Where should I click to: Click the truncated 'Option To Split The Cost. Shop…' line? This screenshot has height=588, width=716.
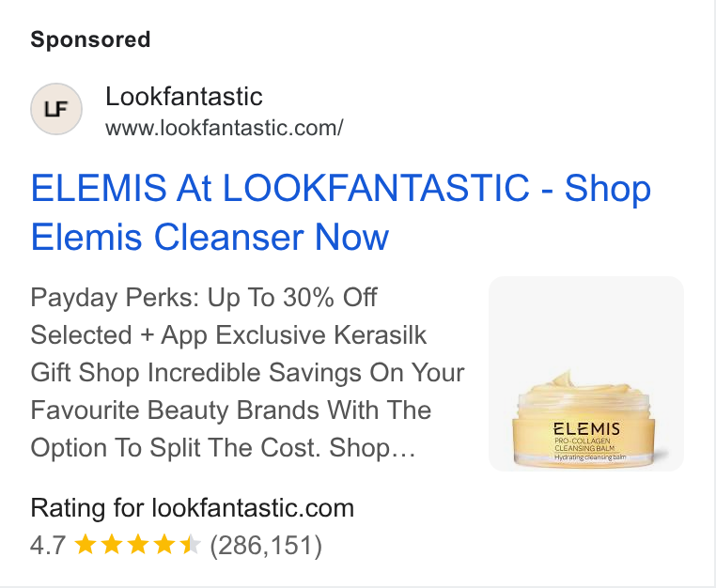[x=223, y=447]
